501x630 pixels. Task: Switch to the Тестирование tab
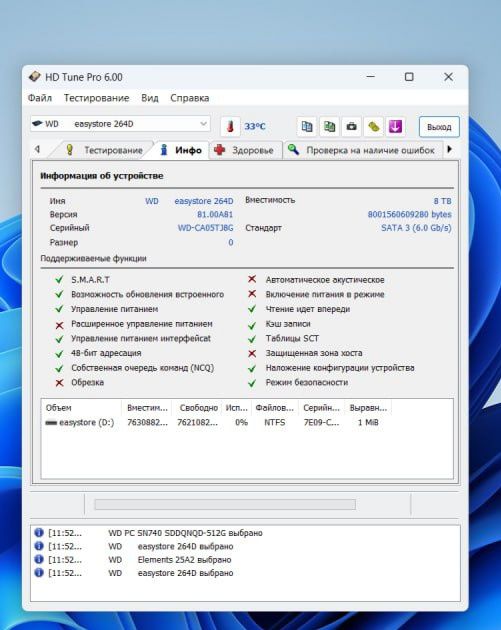point(104,150)
